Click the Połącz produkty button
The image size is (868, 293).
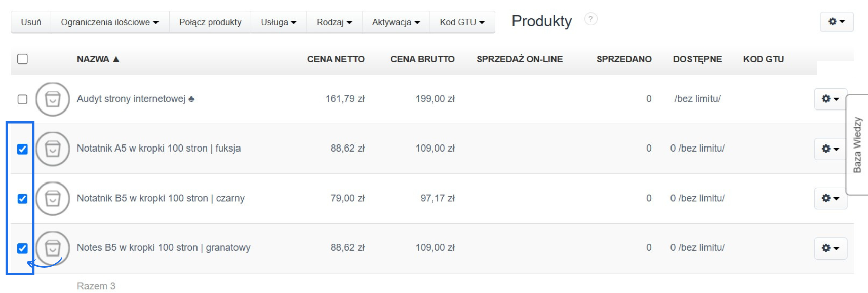click(210, 21)
